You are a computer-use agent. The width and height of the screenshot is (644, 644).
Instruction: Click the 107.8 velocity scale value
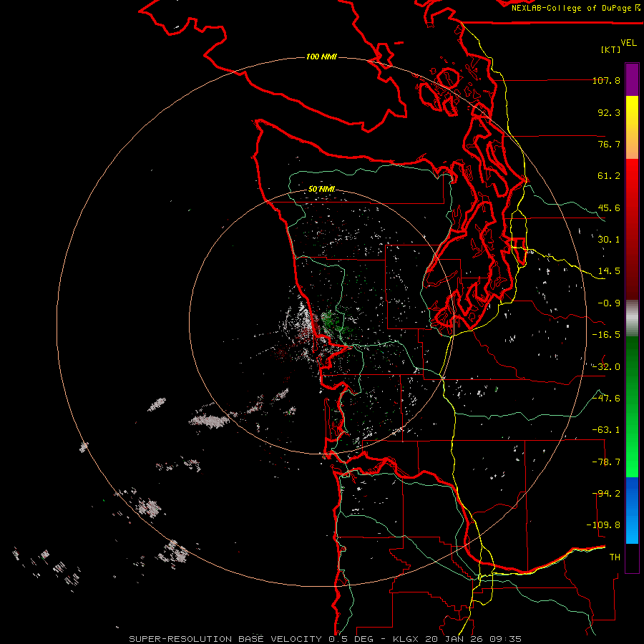[606, 80]
